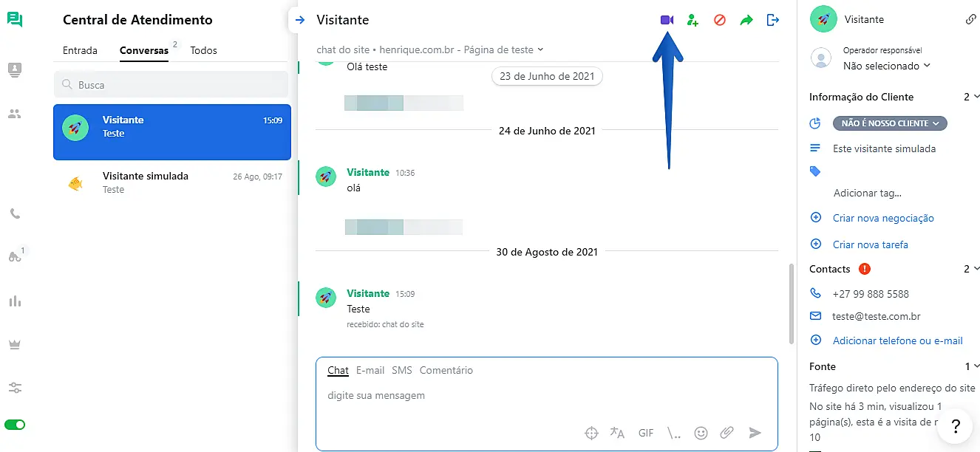
Task: Click the translate icon in message box
Action: 617,433
